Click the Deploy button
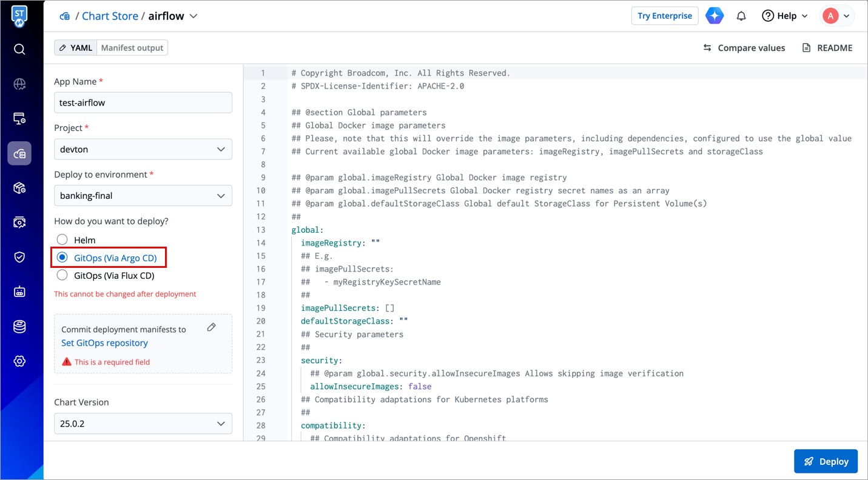The image size is (868, 480). 826,461
